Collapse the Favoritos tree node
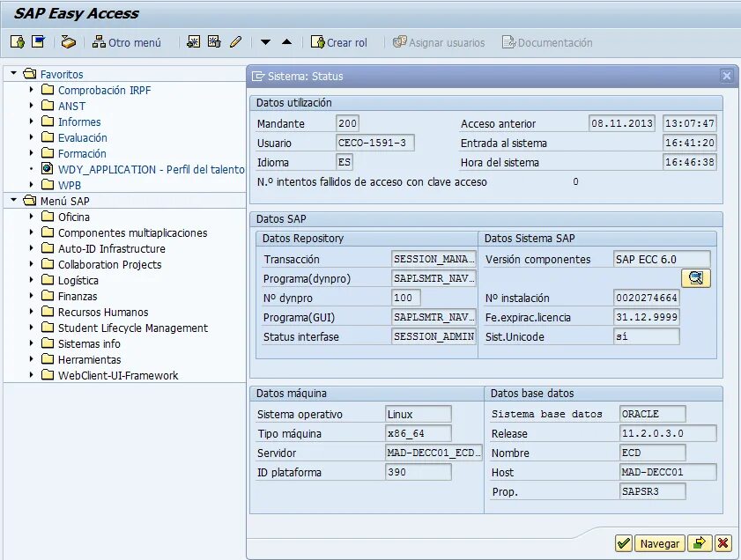Viewport: 741px width, 560px height. [13, 73]
